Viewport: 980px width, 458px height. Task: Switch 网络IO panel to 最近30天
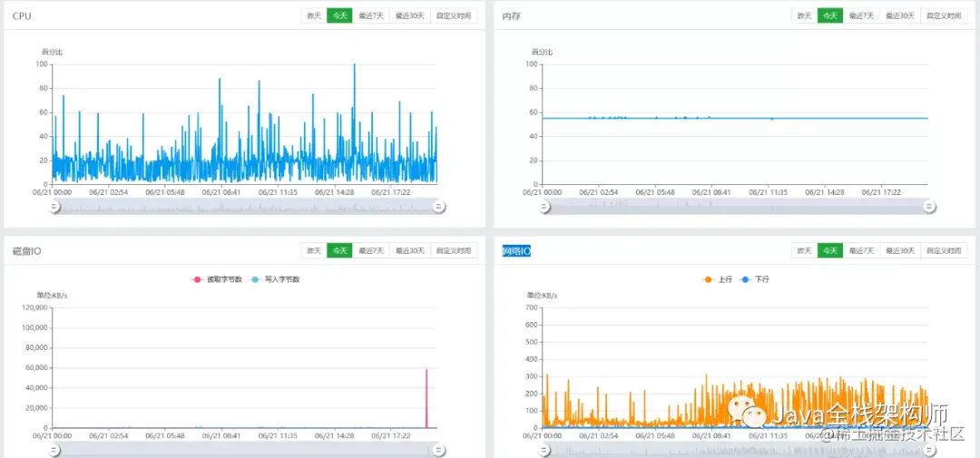pos(901,250)
